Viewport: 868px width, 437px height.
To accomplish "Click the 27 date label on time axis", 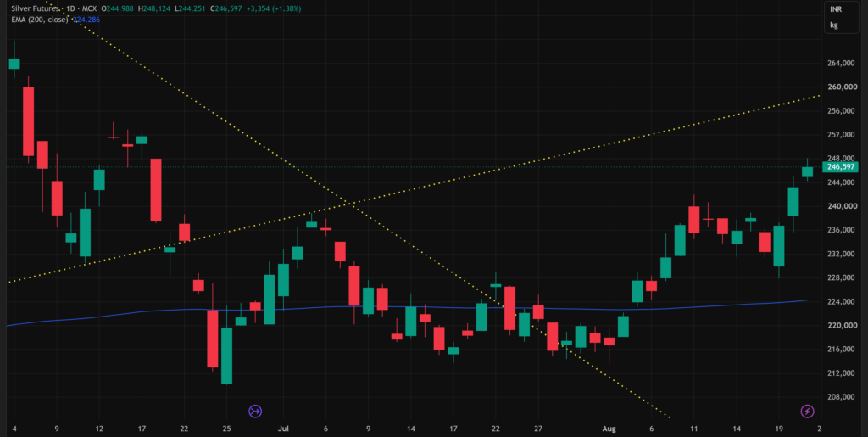I will pos(538,429).
